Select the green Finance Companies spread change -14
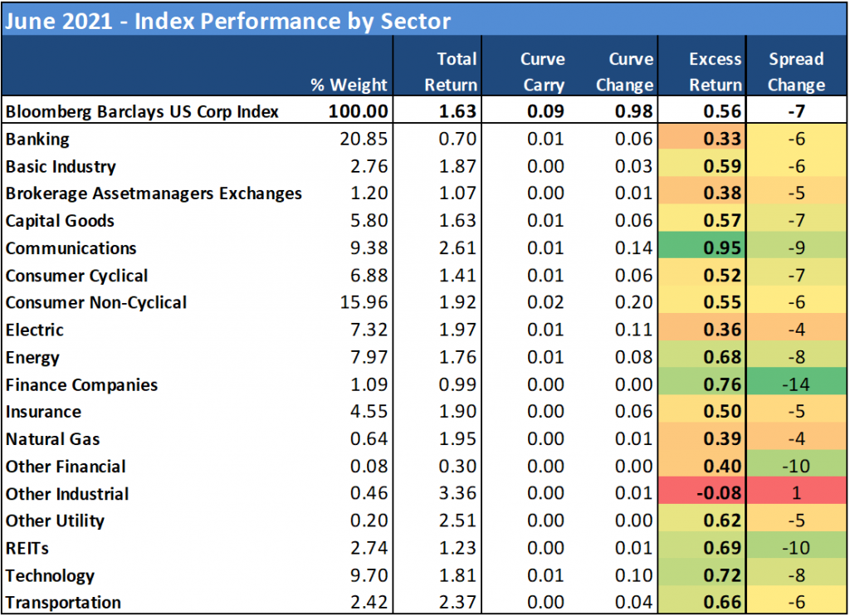This screenshot has height=616, width=850. pyautogui.click(x=796, y=385)
